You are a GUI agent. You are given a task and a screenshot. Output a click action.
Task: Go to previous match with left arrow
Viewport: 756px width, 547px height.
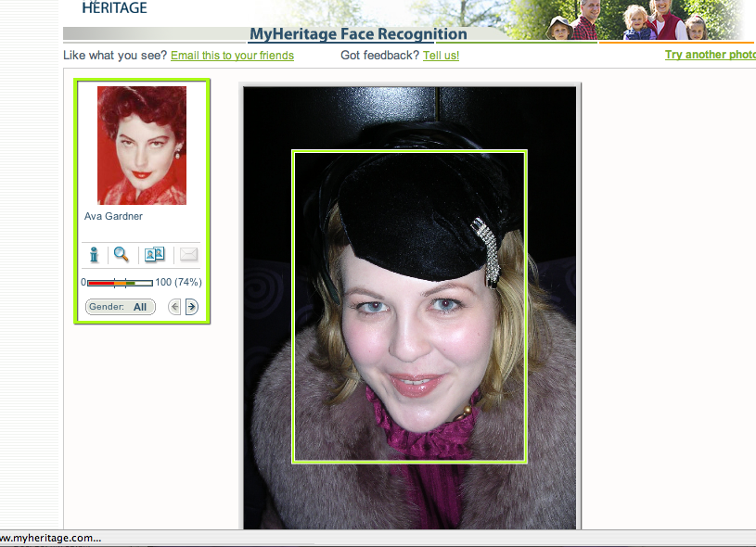[174, 307]
